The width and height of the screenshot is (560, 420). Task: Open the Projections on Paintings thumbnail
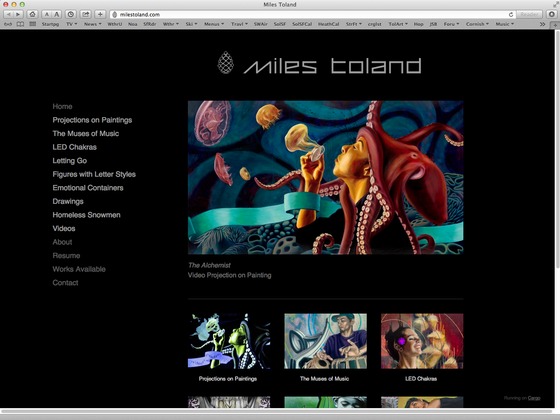(x=229, y=341)
